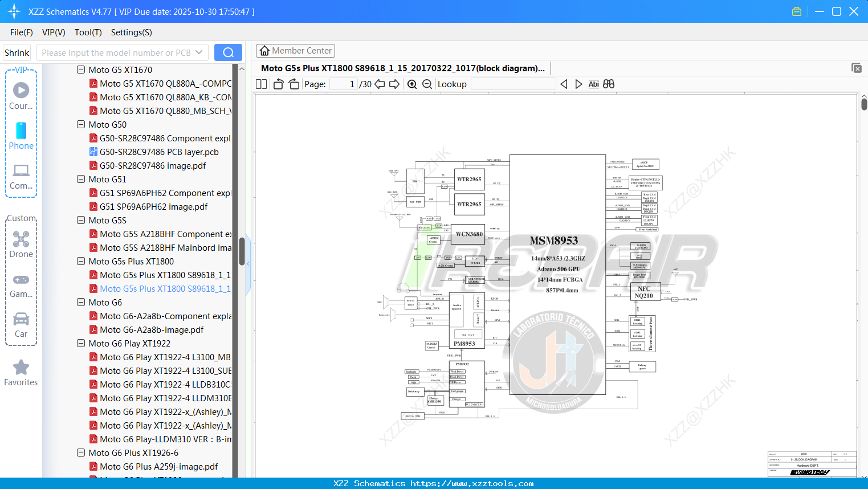The height and width of the screenshot is (489, 868).
Task: Visit the xzztools.com link in status bar
Action: tap(472, 483)
